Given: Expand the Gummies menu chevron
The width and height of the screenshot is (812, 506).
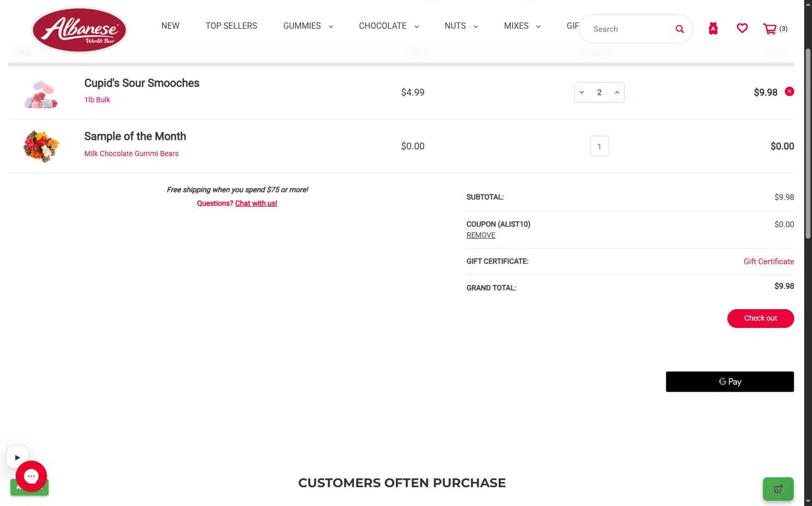Looking at the screenshot, I should [331, 27].
